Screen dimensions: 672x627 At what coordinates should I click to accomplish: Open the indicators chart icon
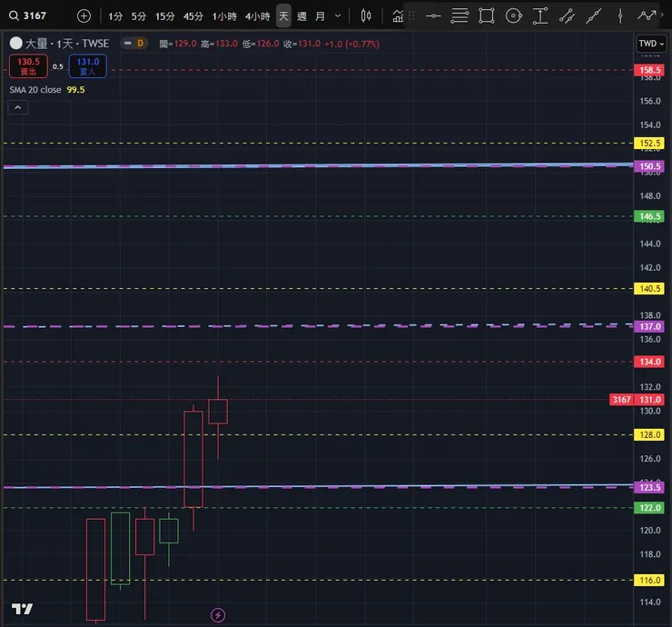[x=398, y=16]
